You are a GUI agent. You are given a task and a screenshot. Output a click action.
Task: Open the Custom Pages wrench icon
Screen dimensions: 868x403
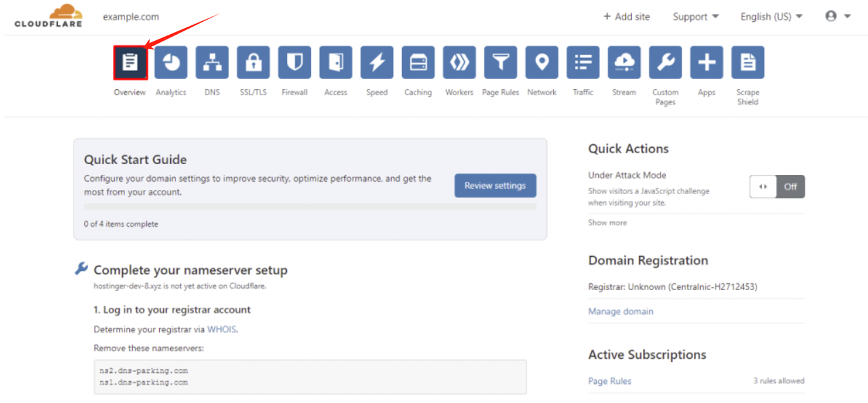[665, 63]
